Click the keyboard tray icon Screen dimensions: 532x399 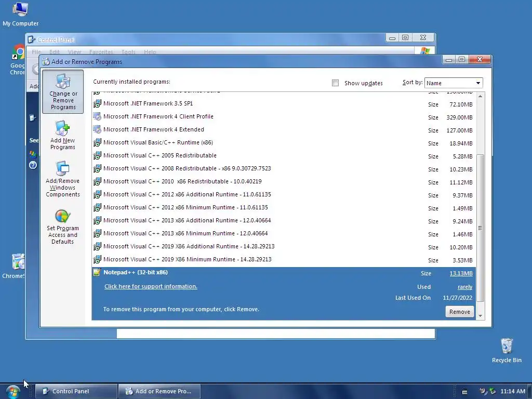coord(465,392)
